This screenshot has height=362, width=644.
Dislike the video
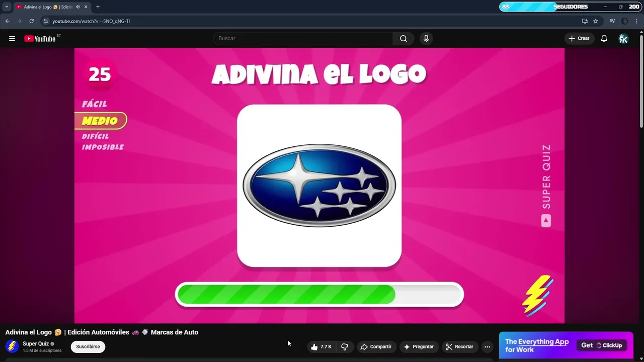click(345, 347)
